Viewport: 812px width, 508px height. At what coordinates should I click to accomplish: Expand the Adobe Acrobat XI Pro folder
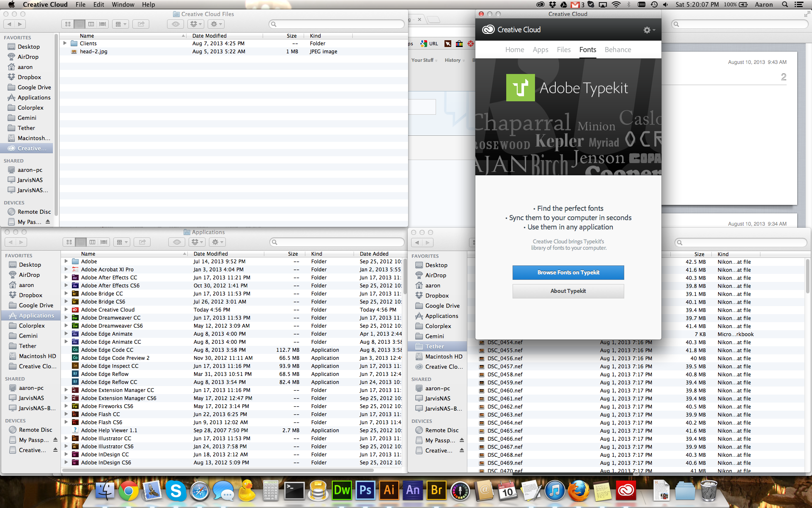(x=66, y=269)
